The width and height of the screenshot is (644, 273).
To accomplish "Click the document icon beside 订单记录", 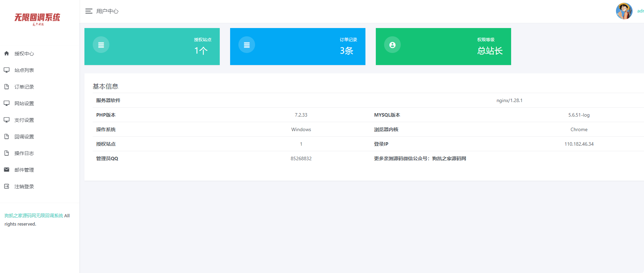I will point(7,87).
